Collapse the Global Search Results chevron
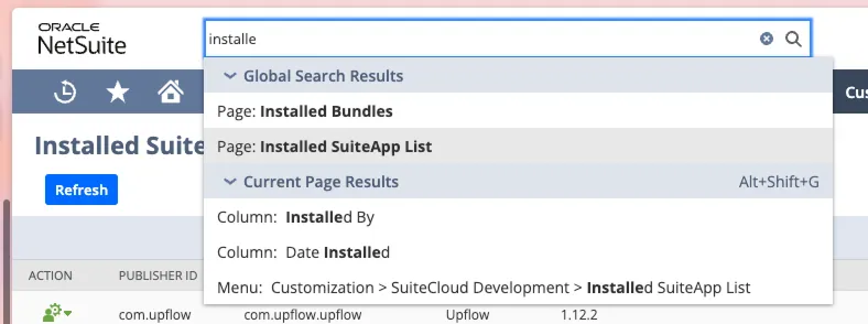The height and width of the screenshot is (324, 868). (230, 76)
